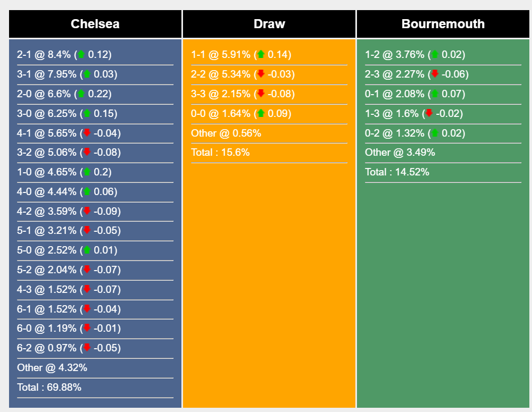Screen dimensions: 532x412
Task: Select the Chelsea column header
Action: [x=95, y=24]
